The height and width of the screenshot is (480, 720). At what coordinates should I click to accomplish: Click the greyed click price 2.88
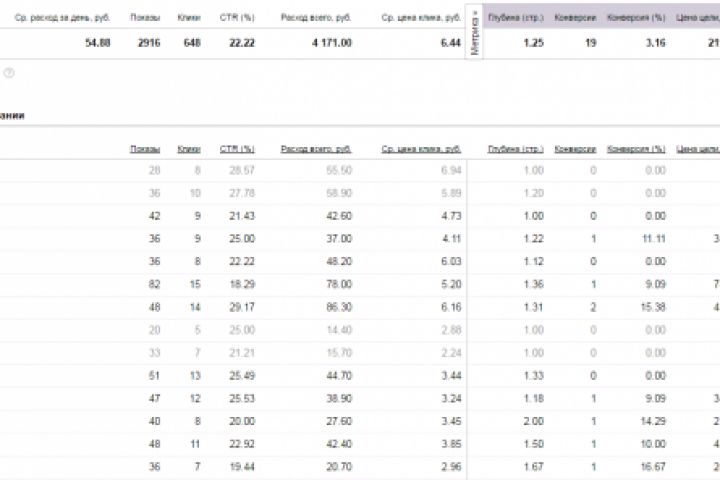451,330
